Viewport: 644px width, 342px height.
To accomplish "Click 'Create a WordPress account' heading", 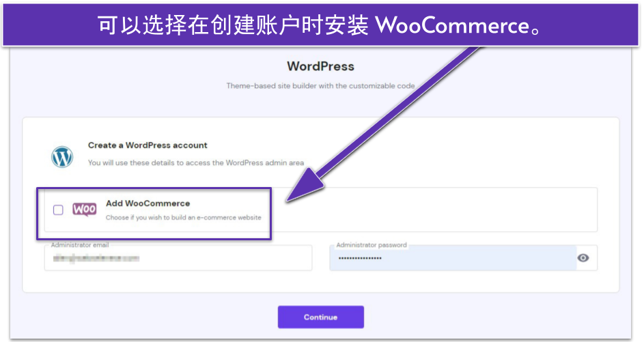I will pos(148,145).
